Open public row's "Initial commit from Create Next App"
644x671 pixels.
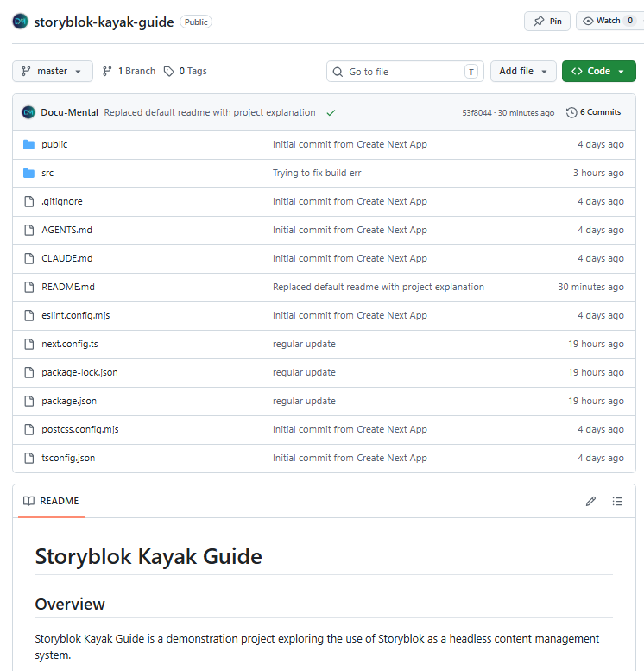(350, 144)
